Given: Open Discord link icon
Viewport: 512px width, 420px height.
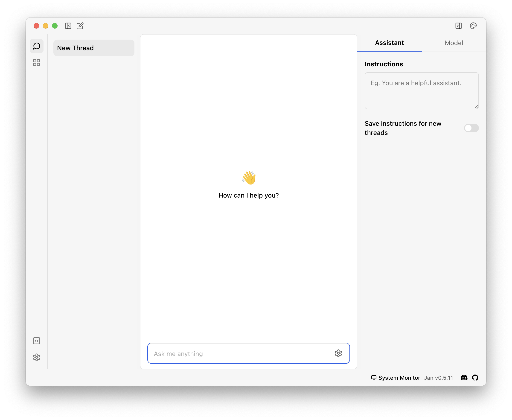Looking at the screenshot, I should point(464,378).
